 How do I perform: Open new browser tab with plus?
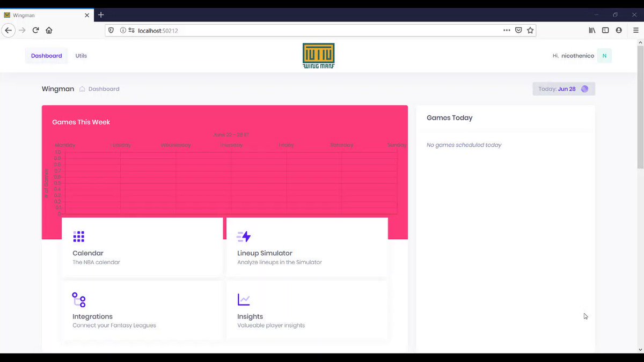point(101,15)
